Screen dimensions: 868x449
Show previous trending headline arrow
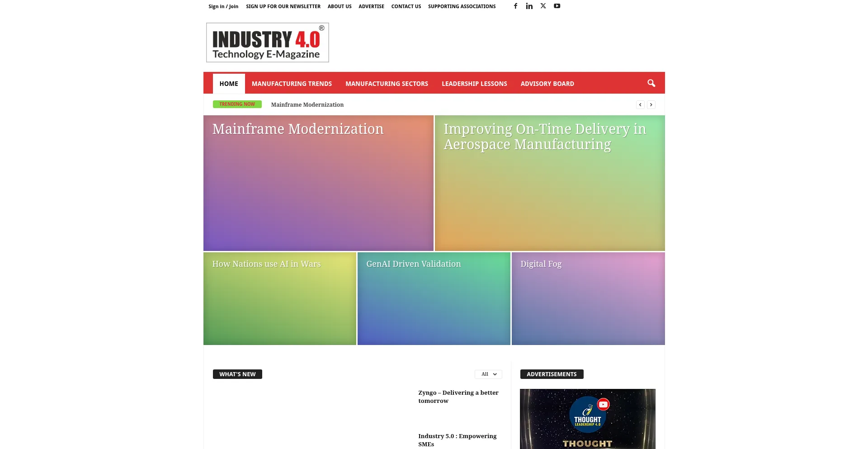click(x=640, y=104)
